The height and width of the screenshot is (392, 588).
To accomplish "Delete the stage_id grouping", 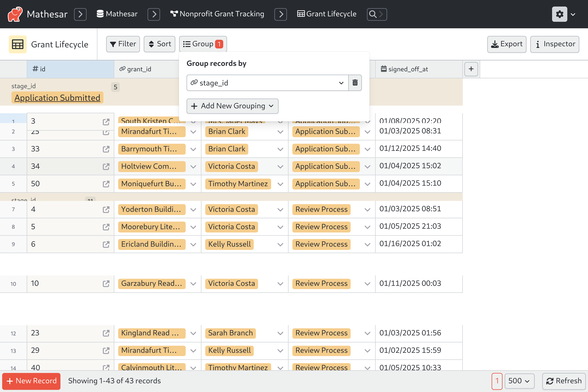I will [x=355, y=83].
